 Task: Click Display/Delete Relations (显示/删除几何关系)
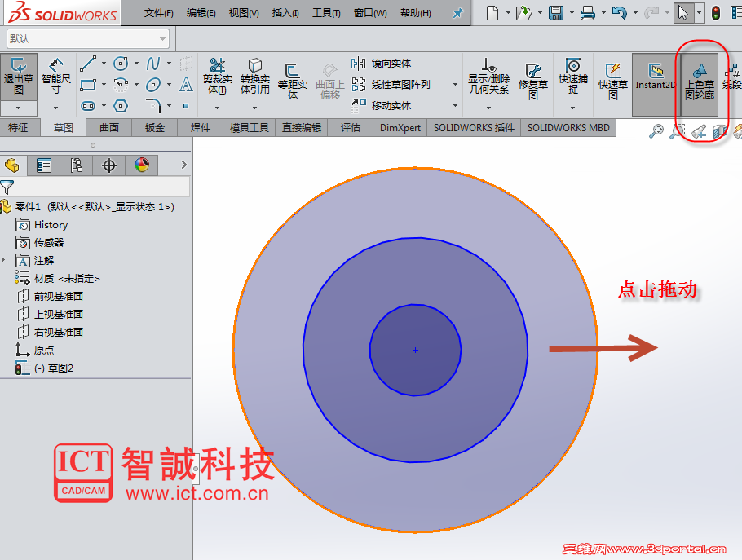click(489, 77)
